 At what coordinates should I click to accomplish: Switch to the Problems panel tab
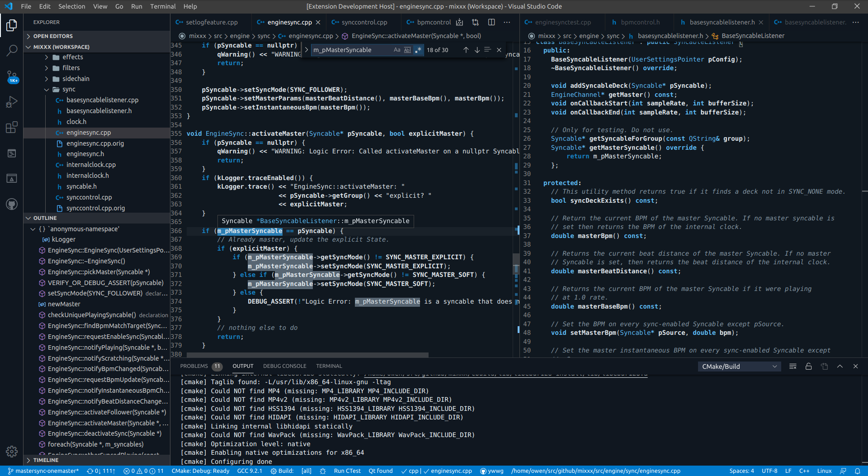[201, 366]
